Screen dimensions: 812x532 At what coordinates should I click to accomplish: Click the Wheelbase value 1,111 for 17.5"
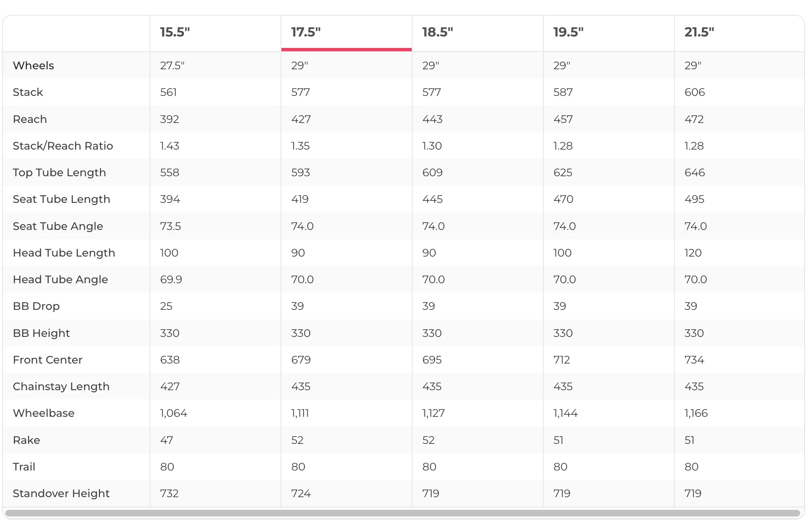300,413
